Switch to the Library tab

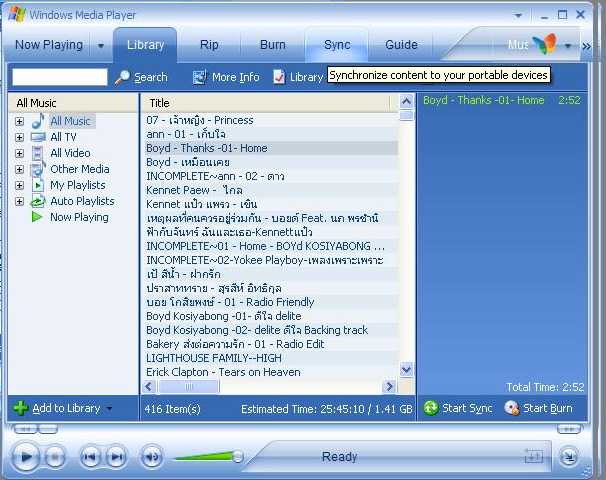[145, 45]
